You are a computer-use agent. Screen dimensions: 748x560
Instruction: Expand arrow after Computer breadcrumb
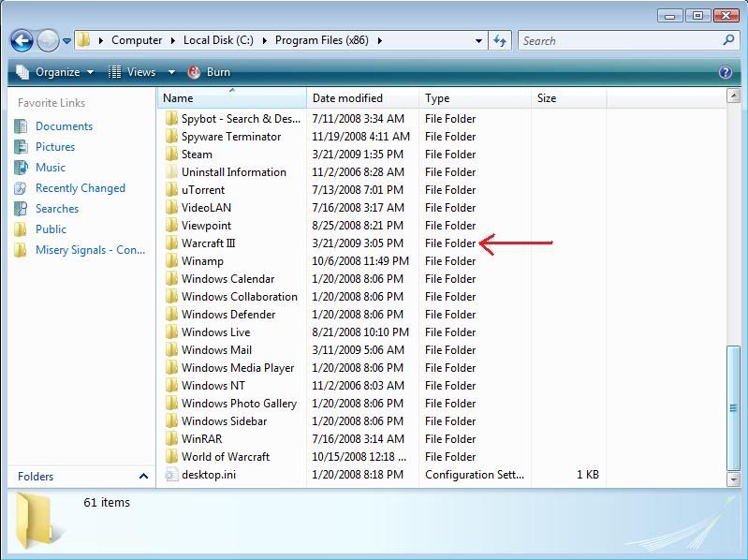[172, 41]
